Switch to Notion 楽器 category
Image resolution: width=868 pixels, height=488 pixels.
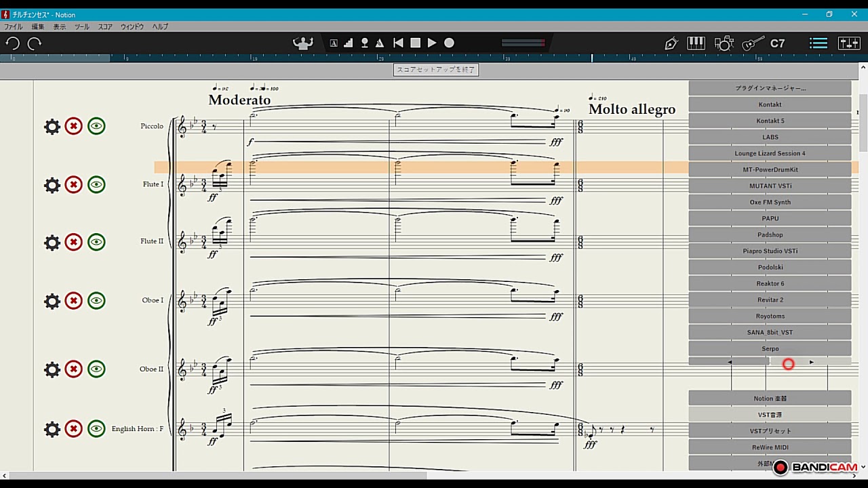click(x=770, y=399)
